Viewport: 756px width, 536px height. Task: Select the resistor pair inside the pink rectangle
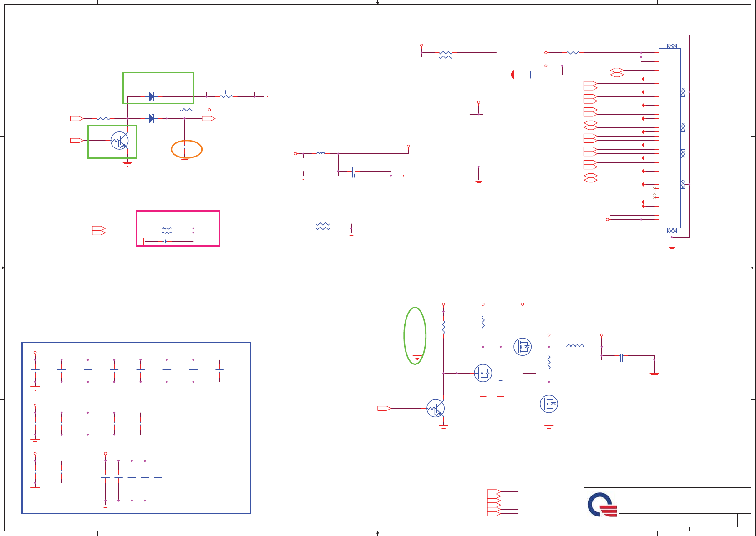click(x=167, y=230)
